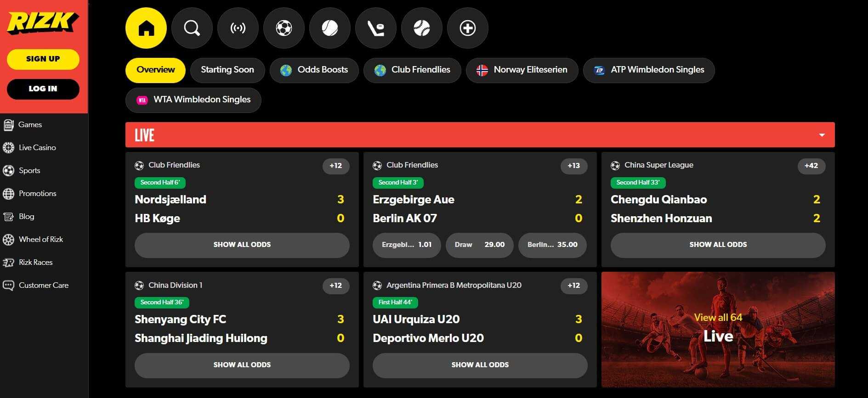Click the ATP logo icon
The image size is (868, 398).
[x=599, y=70]
